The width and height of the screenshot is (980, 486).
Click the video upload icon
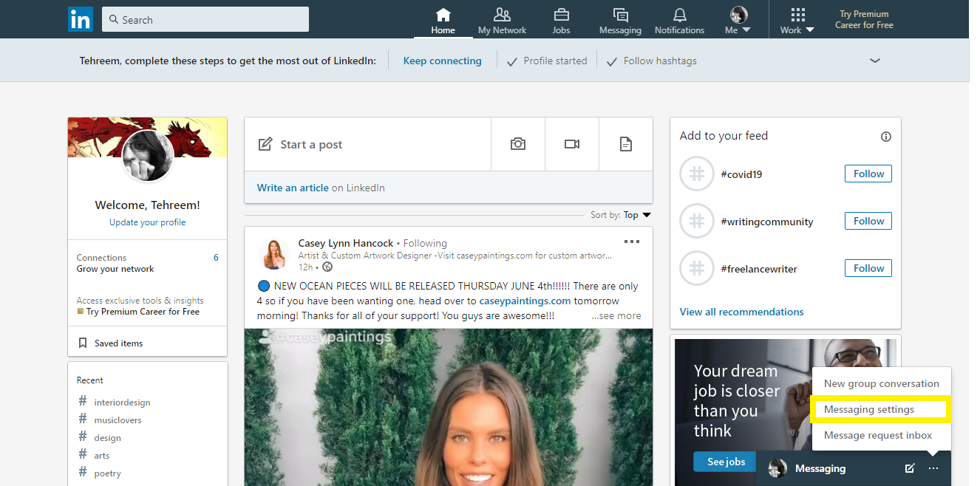point(572,144)
